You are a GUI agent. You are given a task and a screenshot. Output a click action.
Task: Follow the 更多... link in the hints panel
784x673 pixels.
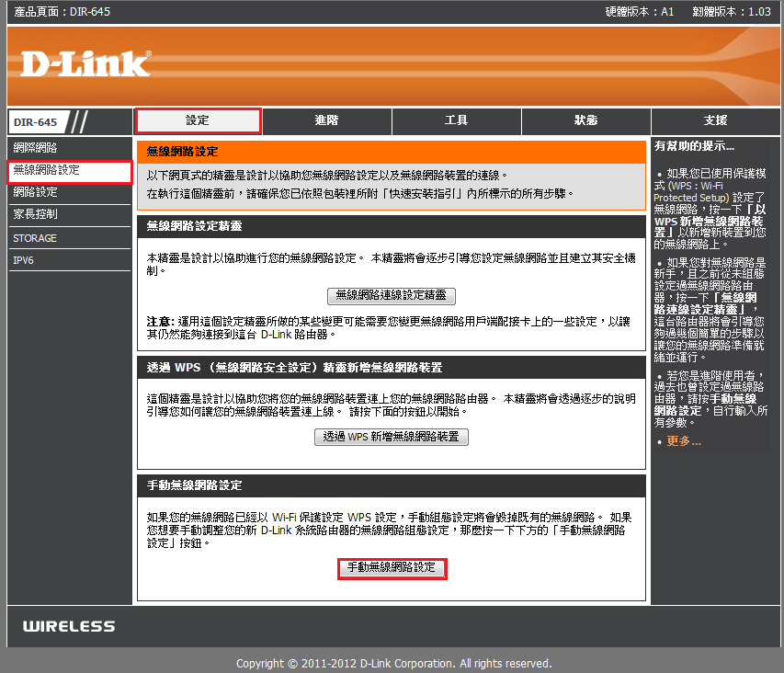[684, 441]
